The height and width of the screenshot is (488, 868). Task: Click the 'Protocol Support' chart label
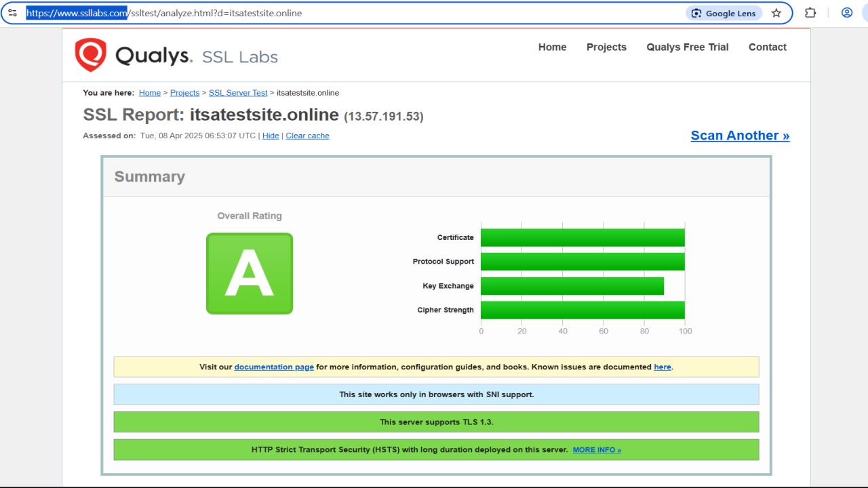pyautogui.click(x=443, y=262)
